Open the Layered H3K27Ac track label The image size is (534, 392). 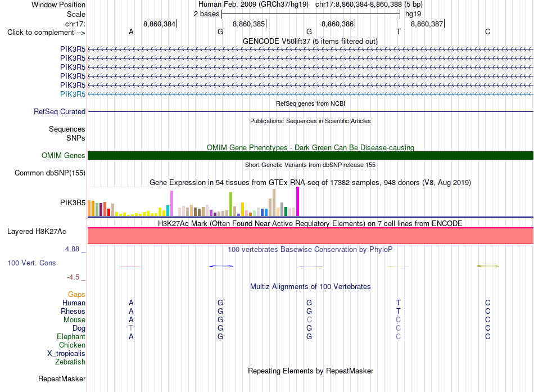[x=37, y=232]
